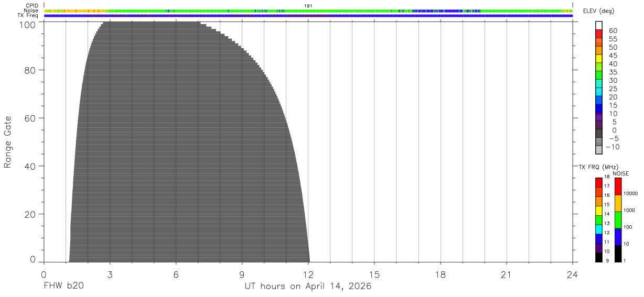Click the ELEV color bar label '-10'

(x=613, y=147)
